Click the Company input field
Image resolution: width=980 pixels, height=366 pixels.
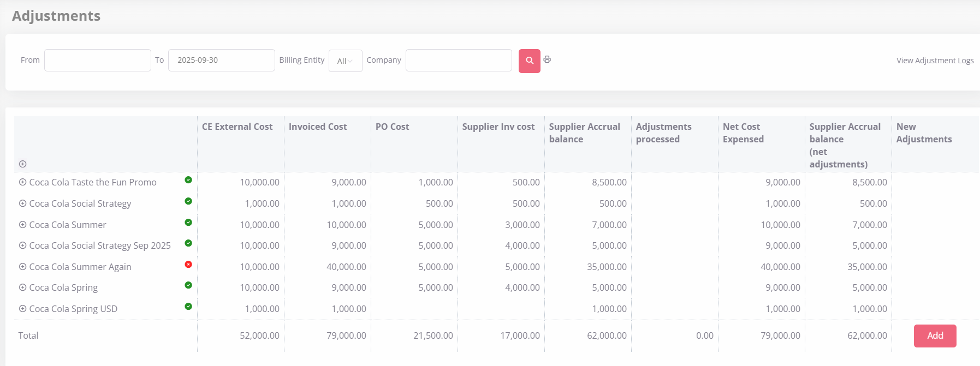tap(459, 60)
